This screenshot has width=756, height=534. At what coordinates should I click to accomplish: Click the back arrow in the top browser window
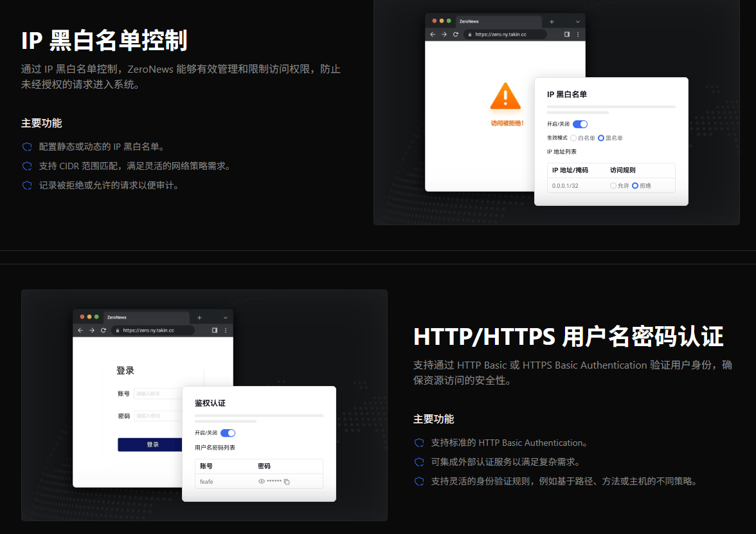click(x=433, y=34)
